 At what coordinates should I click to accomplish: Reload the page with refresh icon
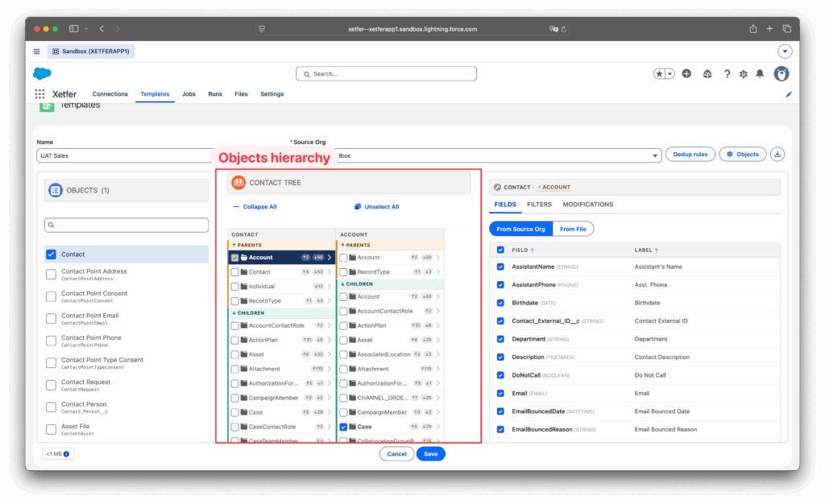(x=563, y=30)
